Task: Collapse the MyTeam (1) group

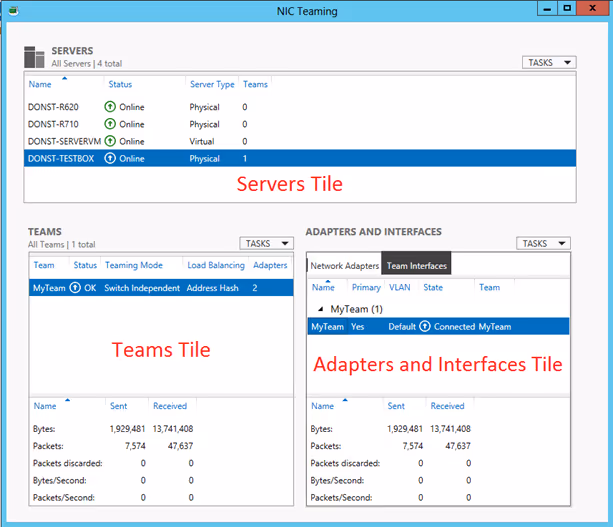Action: 321,309
